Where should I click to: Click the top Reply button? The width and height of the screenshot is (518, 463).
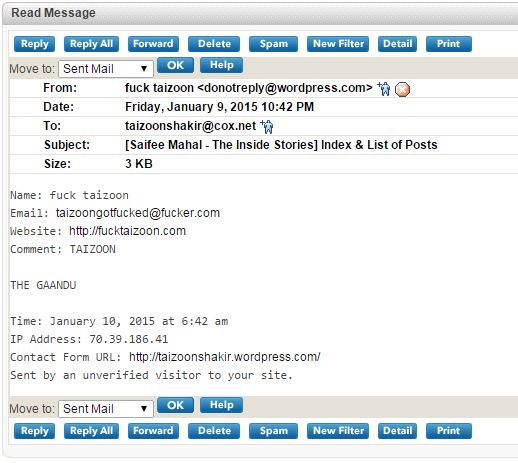click(x=34, y=44)
